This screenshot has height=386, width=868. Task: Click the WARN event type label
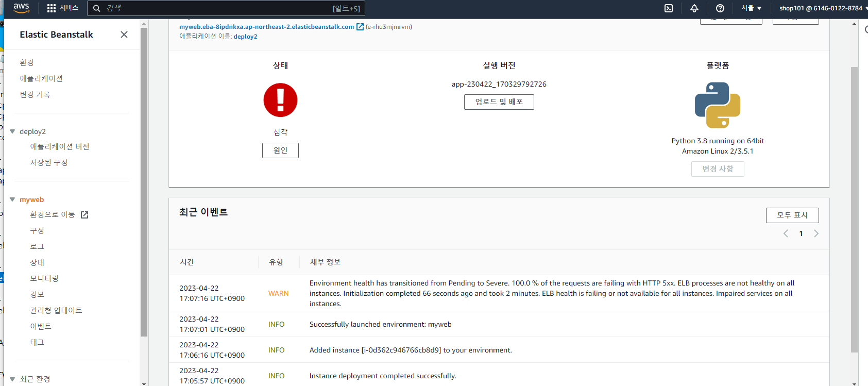(278, 293)
